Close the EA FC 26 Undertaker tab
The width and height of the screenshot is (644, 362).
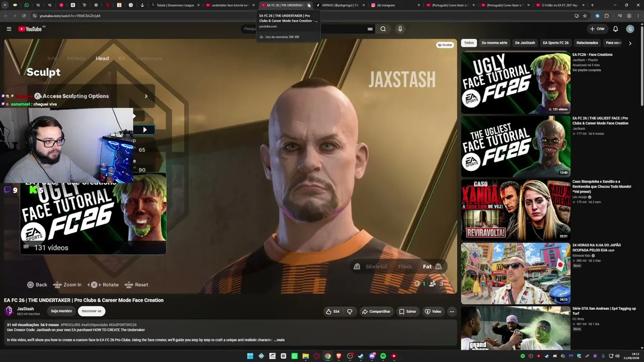coord(309,5)
